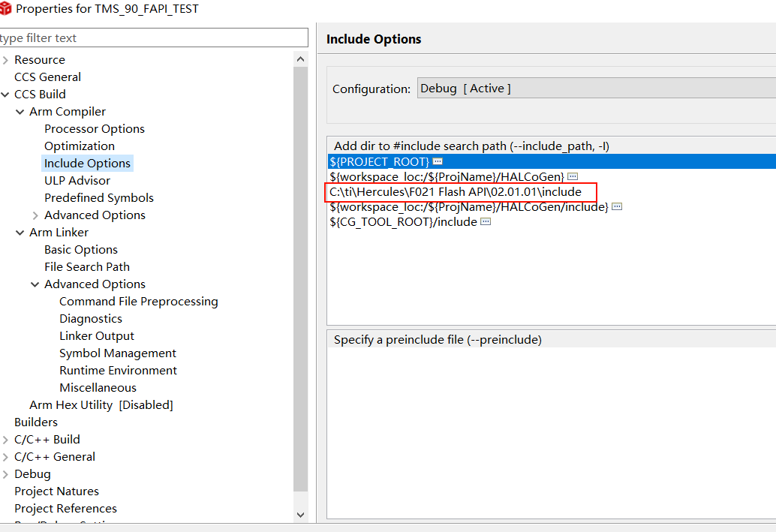The image size is (776, 532).
Task: Click the type filter text field
Action: click(153, 38)
